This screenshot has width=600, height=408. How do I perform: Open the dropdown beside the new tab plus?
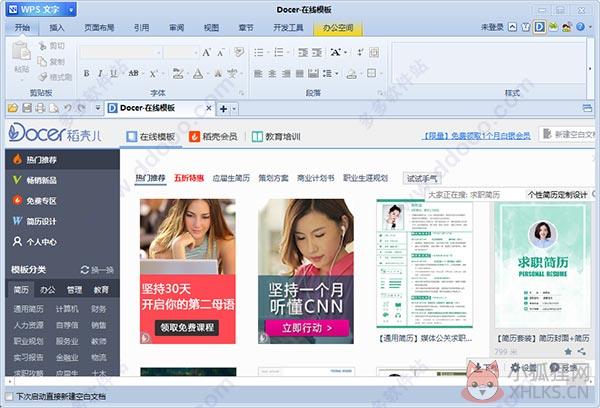[x=234, y=109]
